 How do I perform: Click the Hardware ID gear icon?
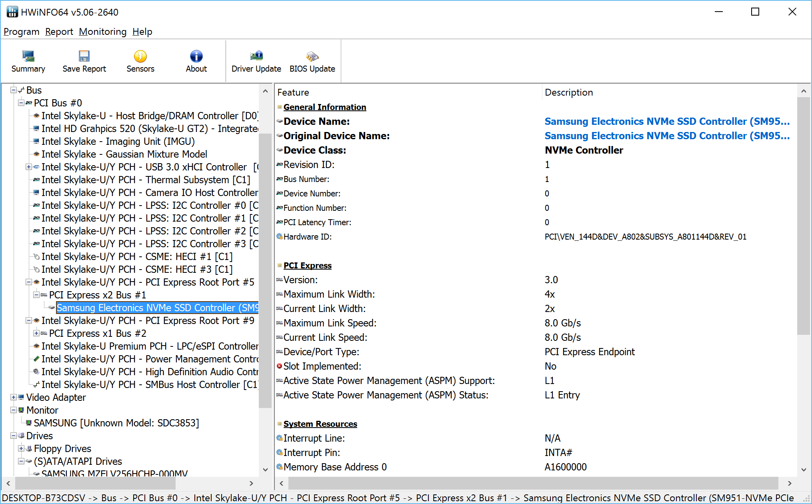[280, 236]
